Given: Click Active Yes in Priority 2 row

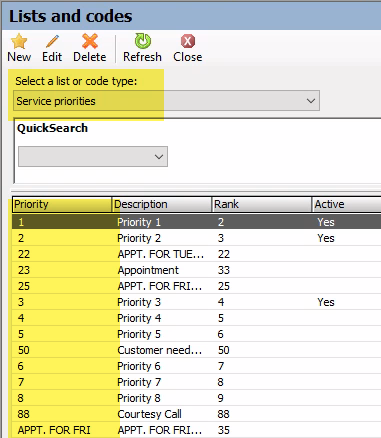Looking at the screenshot, I should (x=326, y=238).
